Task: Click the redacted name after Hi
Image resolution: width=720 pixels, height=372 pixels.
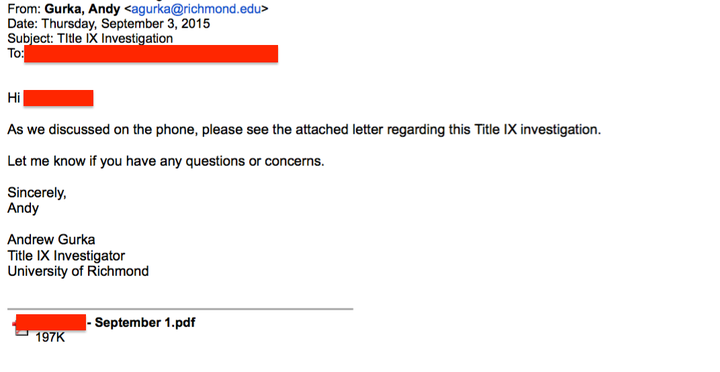Action: (x=58, y=98)
